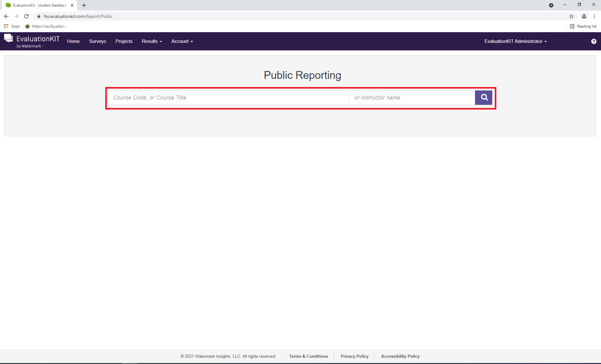
Task: Go back with the browser back arrow
Action: coord(6,16)
